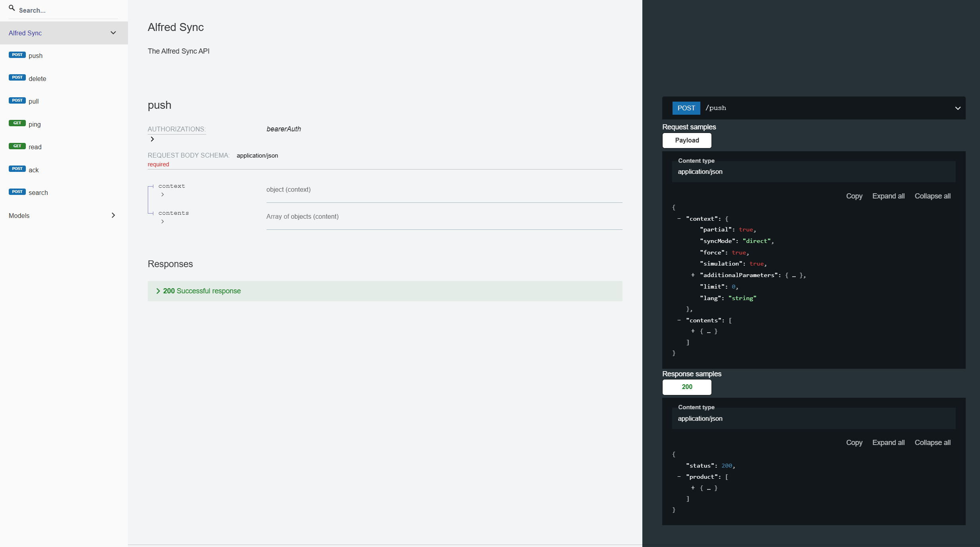Screen dimensions: 980x547
Task: Click POST badge next to search
Action: [x=17, y=192]
